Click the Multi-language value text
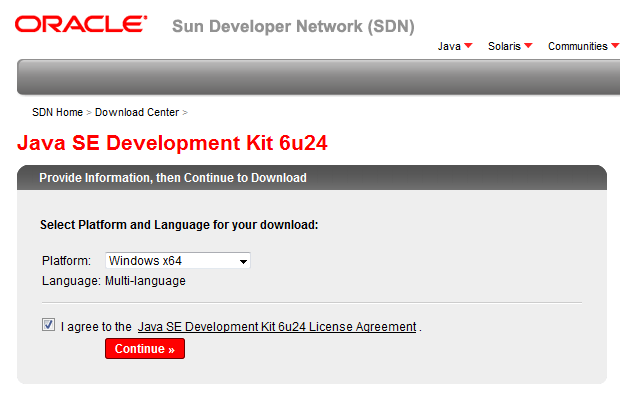Image resolution: width=620 pixels, height=401 pixels. 145,281
